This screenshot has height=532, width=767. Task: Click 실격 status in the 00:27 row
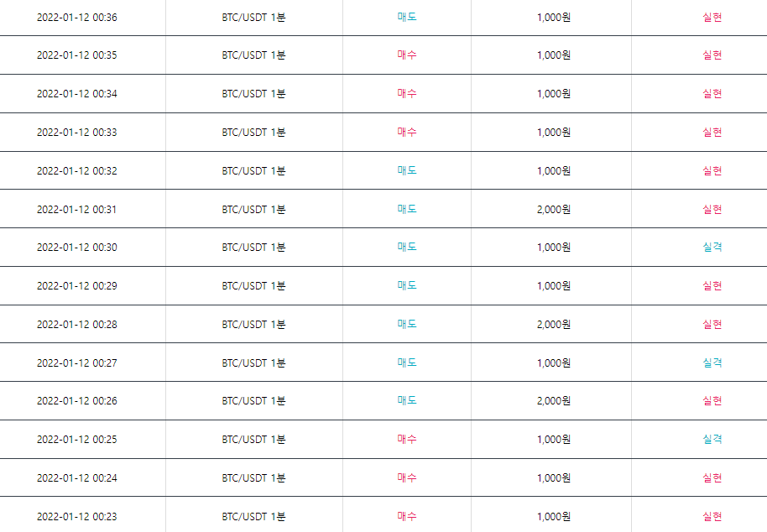pyautogui.click(x=712, y=362)
